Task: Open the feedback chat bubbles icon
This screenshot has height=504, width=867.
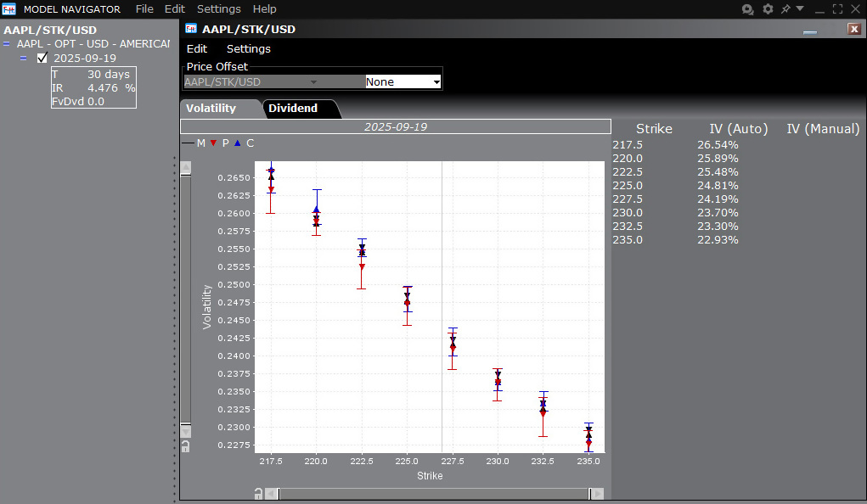Action: click(x=747, y=9)
